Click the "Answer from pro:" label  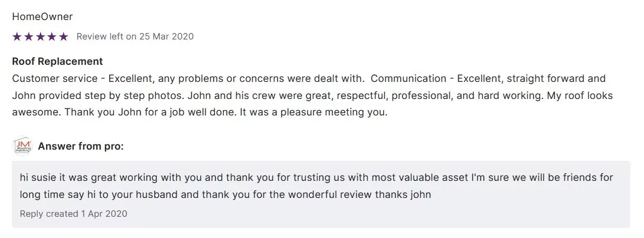[81, 146]
